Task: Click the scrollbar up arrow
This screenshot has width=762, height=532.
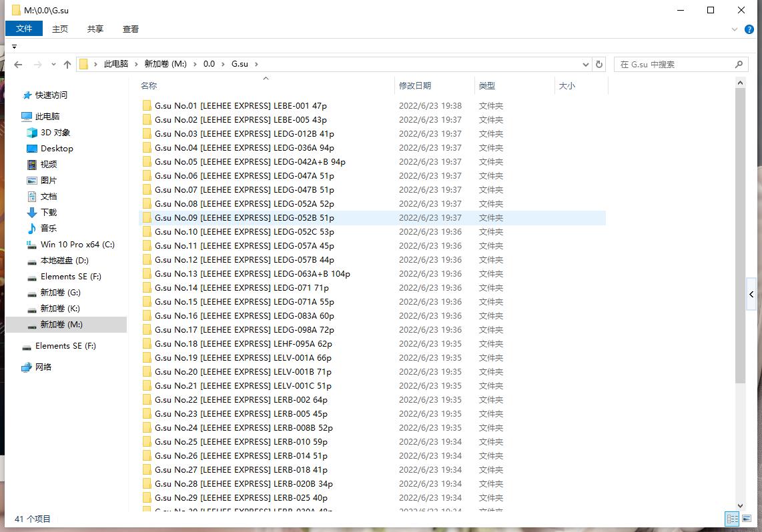Action: click(x=740, y=83)
